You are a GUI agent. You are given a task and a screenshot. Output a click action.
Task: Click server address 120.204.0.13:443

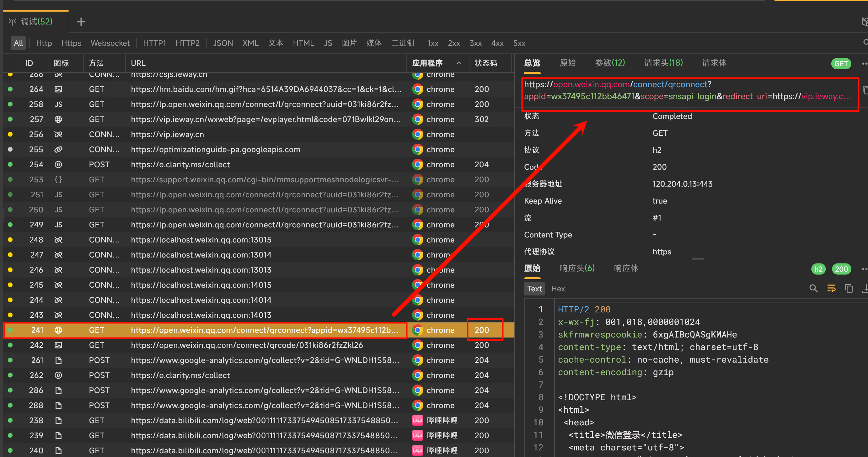(682, 184)
